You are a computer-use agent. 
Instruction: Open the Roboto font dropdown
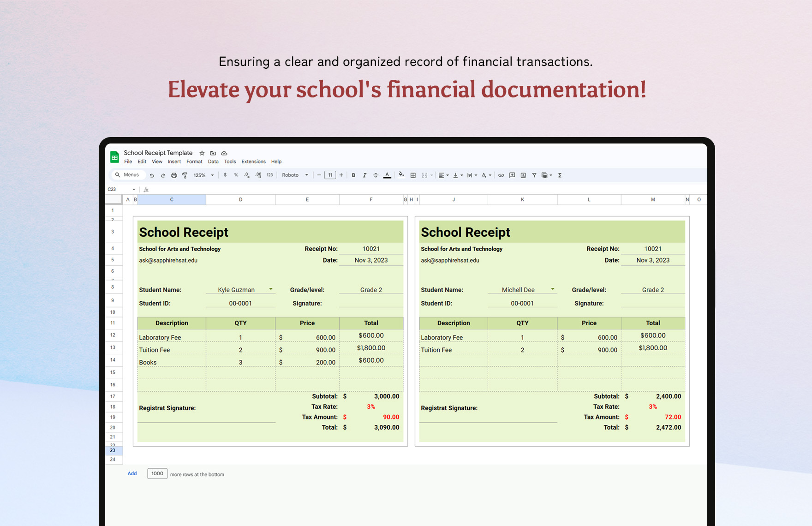click(x=294, y=175)
